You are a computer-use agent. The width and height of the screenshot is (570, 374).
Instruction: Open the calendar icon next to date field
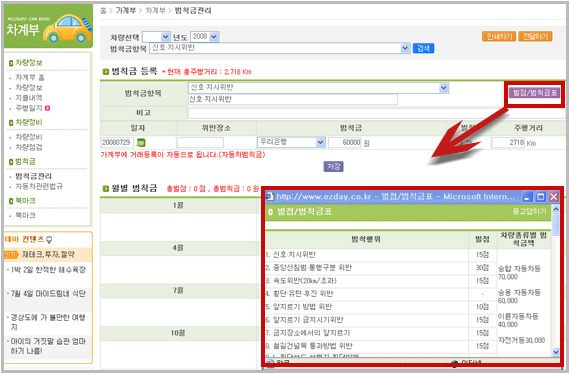[141, 143]
